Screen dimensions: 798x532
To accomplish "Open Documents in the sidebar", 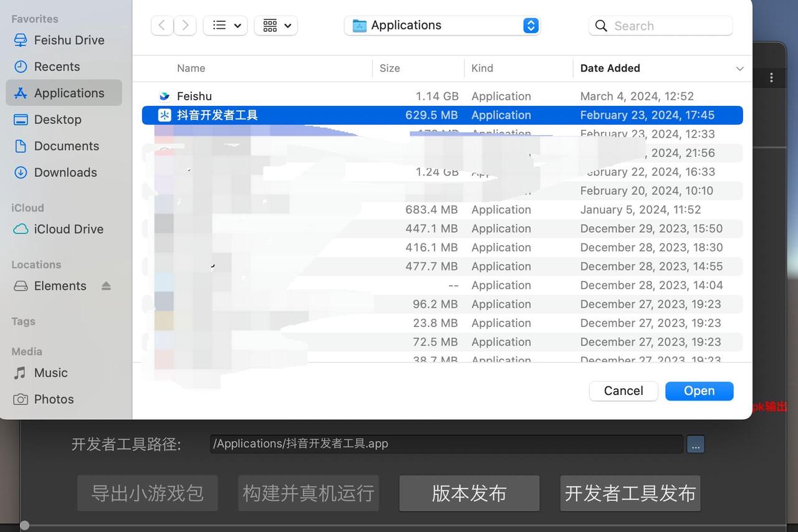I will tap(64, 146).
